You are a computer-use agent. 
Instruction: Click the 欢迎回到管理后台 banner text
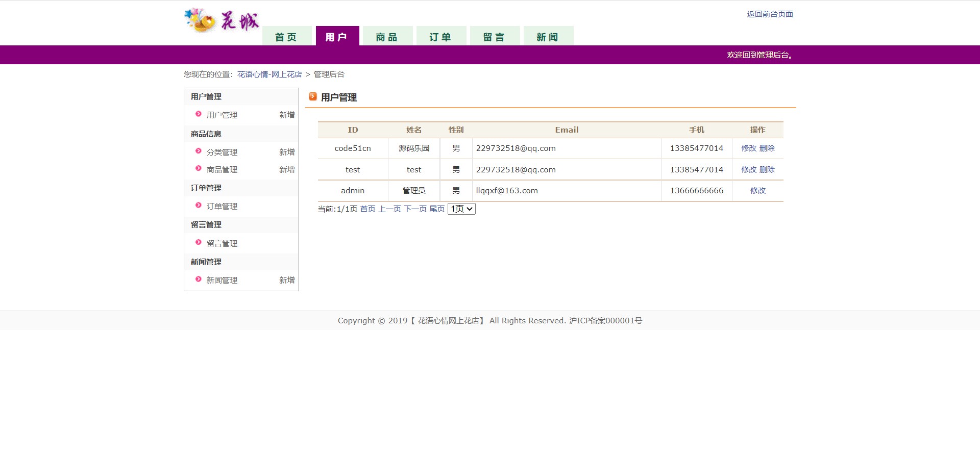(760, 55)
